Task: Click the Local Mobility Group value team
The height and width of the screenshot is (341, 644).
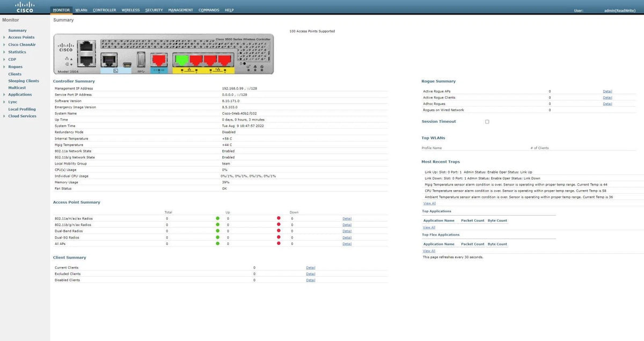Action: 226,164
